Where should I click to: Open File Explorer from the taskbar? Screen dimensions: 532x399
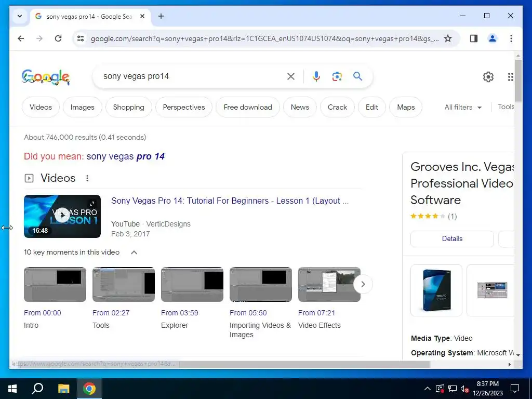click(x=63, y=389)
